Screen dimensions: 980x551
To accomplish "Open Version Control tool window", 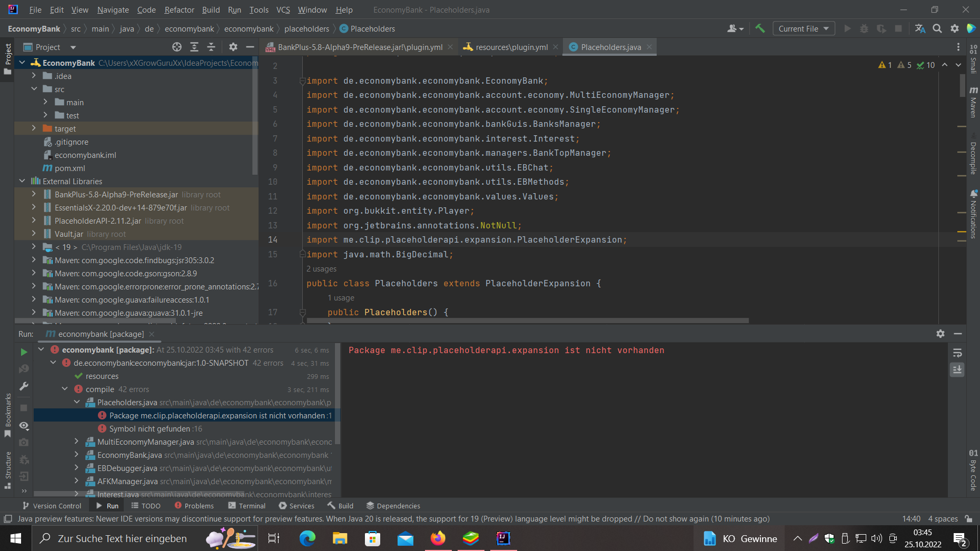I will coord(52,505).
